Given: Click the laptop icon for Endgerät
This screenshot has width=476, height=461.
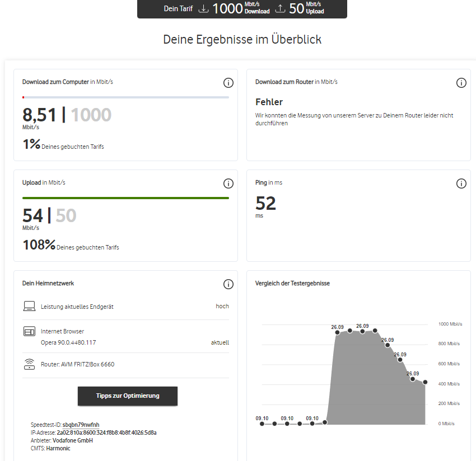Looking at the screenshot, I should point(30,306).
